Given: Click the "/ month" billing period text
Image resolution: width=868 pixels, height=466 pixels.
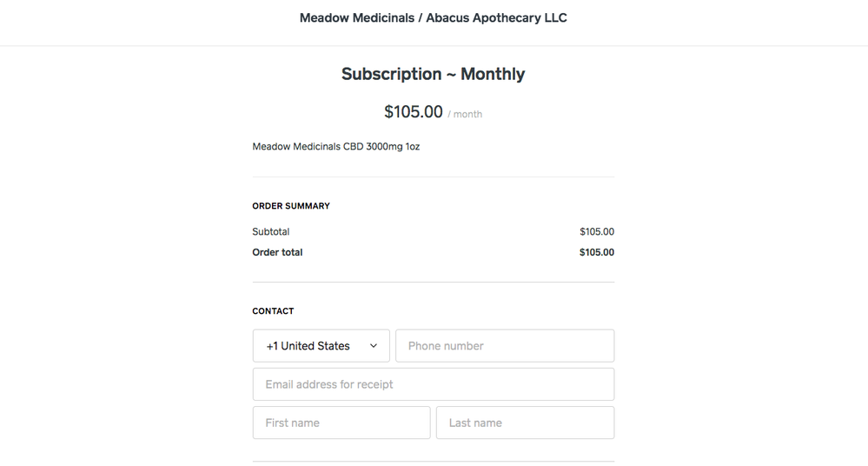Looking at the screenshot, I should 465,114.
